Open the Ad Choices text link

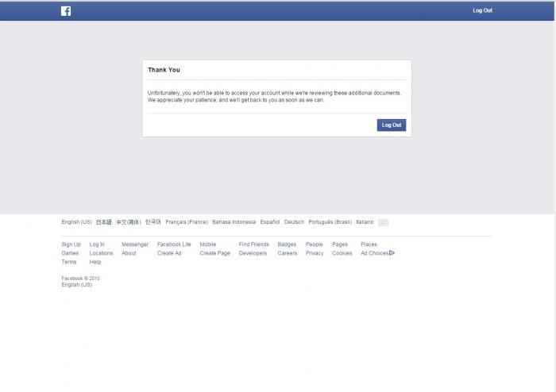coord(374,253)
